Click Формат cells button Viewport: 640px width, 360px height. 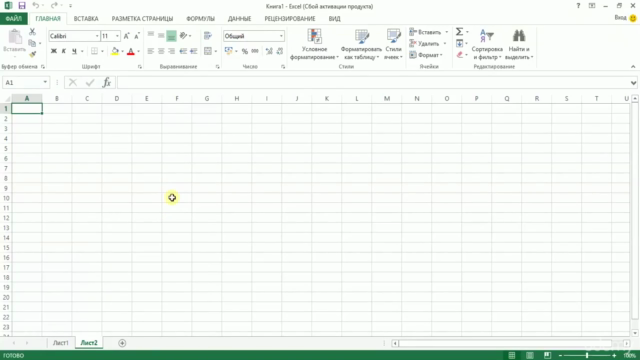tap(426, 55)
